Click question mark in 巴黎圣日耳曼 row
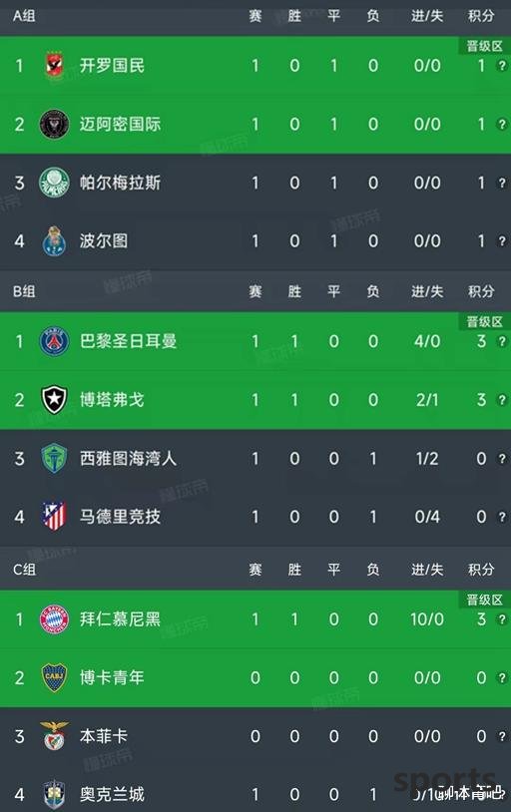This screenshot has height=812, width=511. pos(501,341)
